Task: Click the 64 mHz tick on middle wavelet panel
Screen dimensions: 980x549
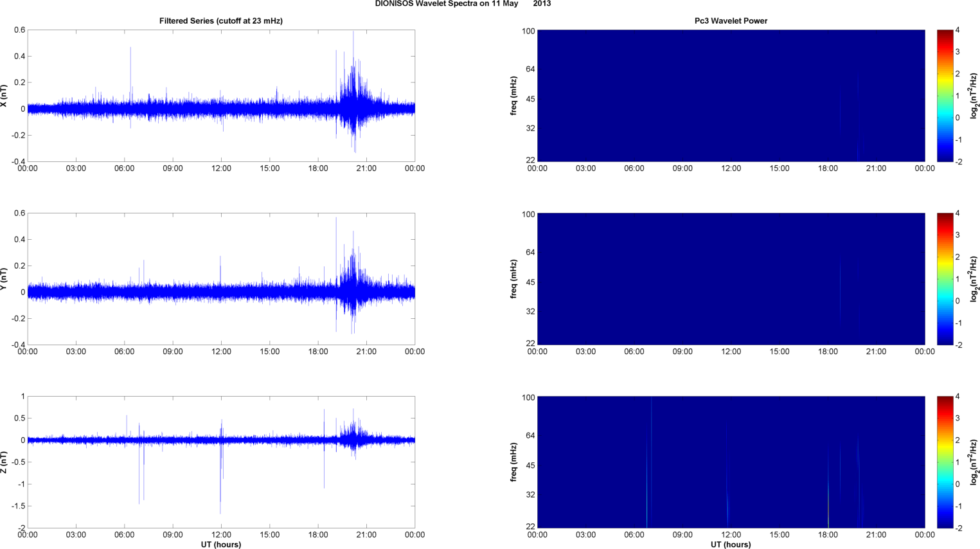Action: [x=531, y=253]
